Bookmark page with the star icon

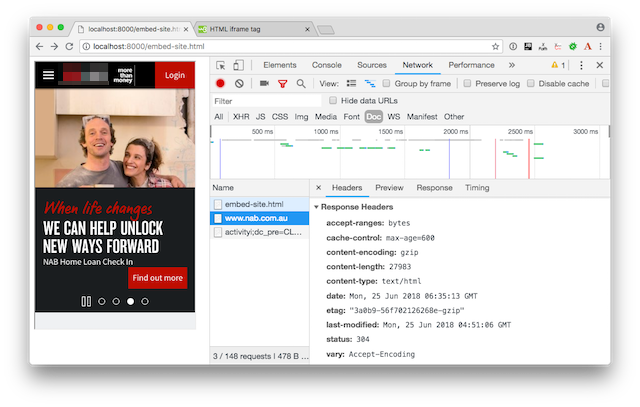point(495,47)
